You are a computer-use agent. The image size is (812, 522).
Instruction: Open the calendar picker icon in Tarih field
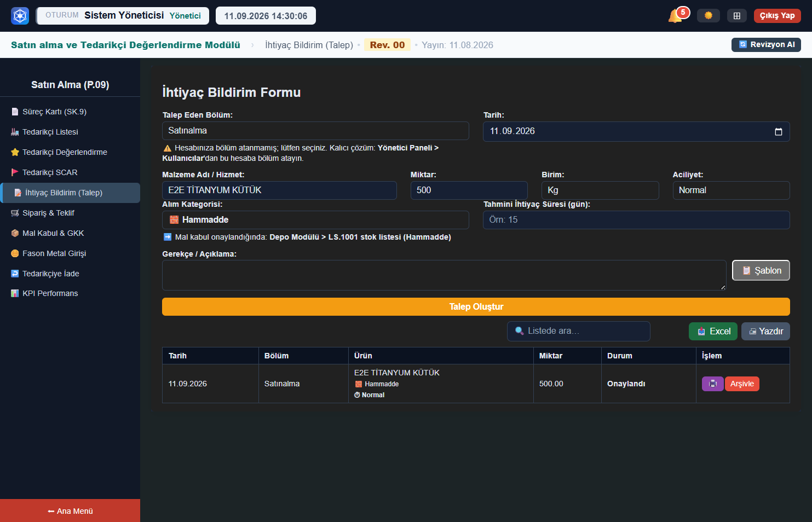coord(779,132)
